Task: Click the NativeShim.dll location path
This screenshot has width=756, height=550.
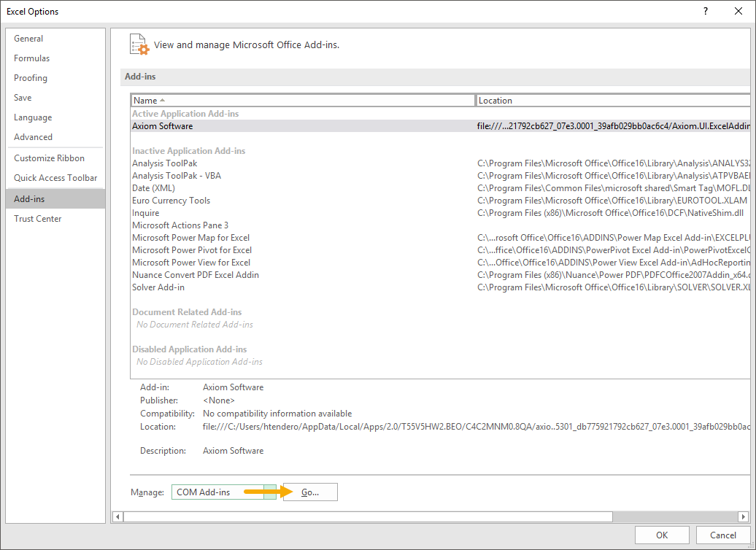Action: pyautogui.click(x=610, y=213)
